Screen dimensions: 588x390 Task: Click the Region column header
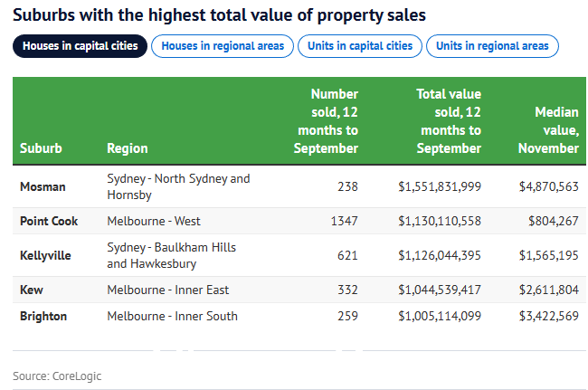[128, 148]
